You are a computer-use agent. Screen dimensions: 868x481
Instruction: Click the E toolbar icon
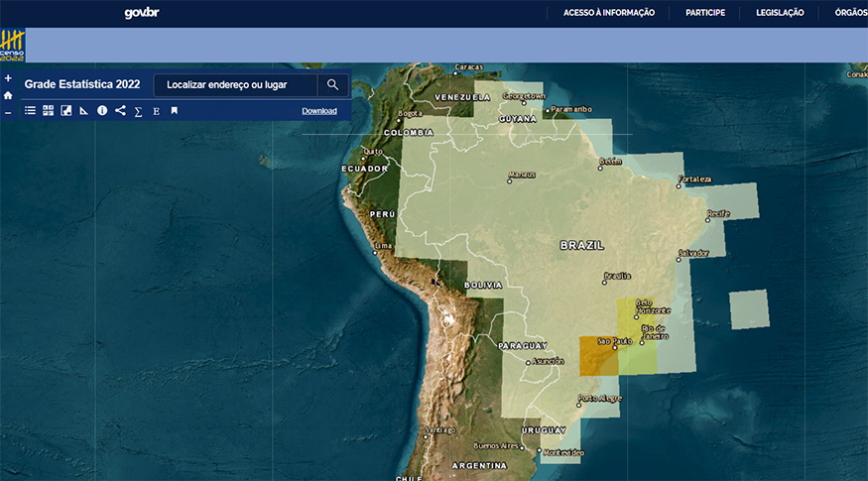[156, 111]
